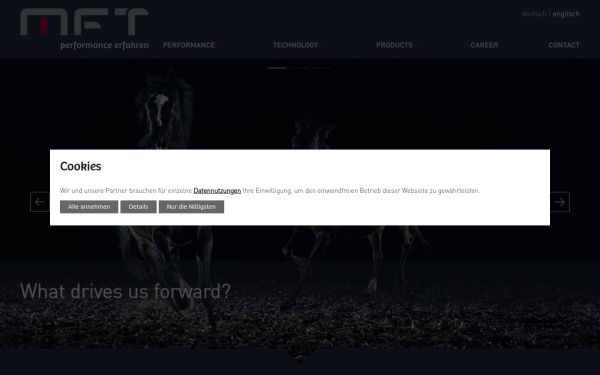Click the "What drives us forward?" headline

[125, 291]
